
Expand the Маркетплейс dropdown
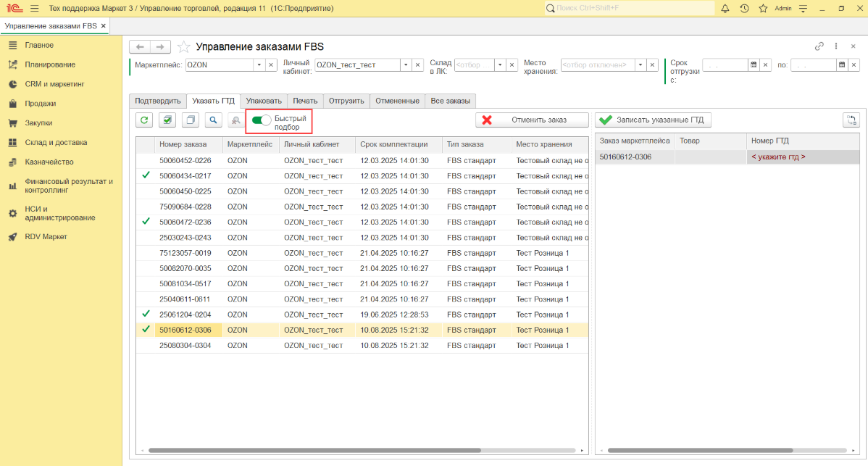(259, 65)
